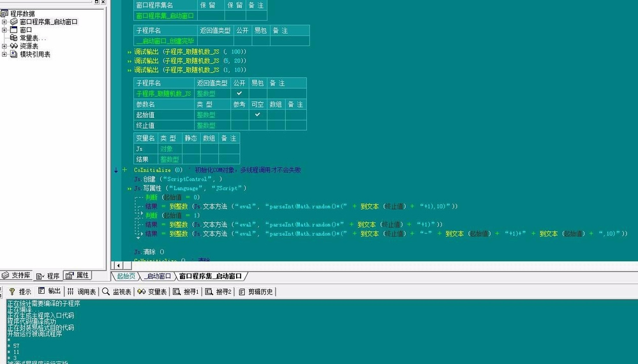Click the 提示 tab's question-mark icon

(12, 291)
